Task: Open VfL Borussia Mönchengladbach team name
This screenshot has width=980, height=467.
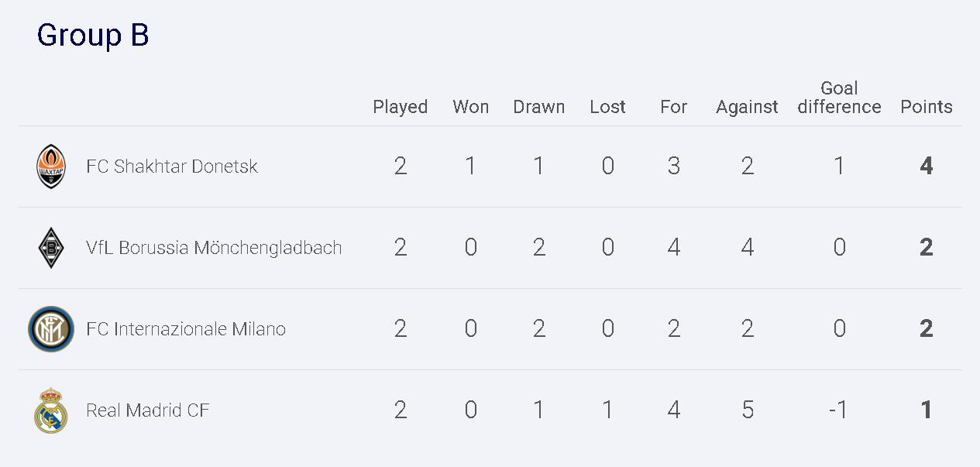Action: point(214,248)
